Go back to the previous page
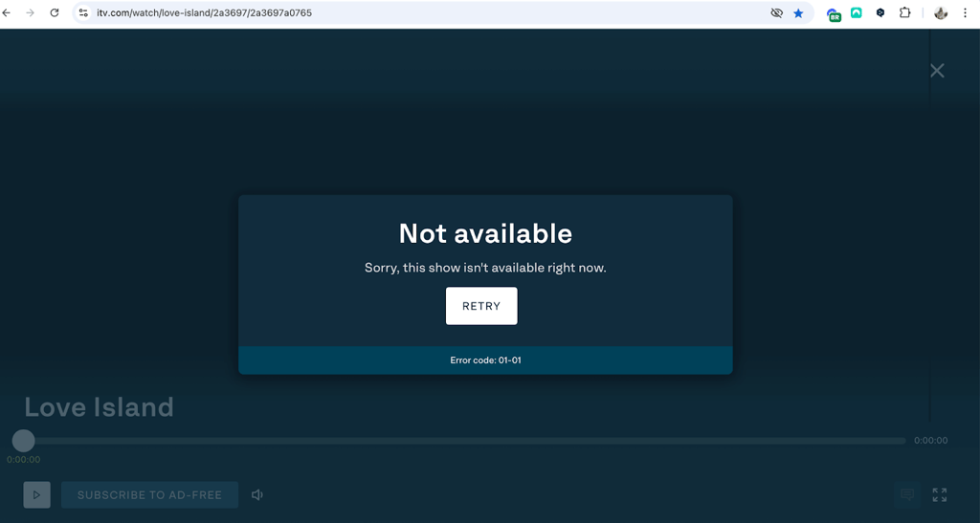The image size is (980, 523). click(7, 12)
